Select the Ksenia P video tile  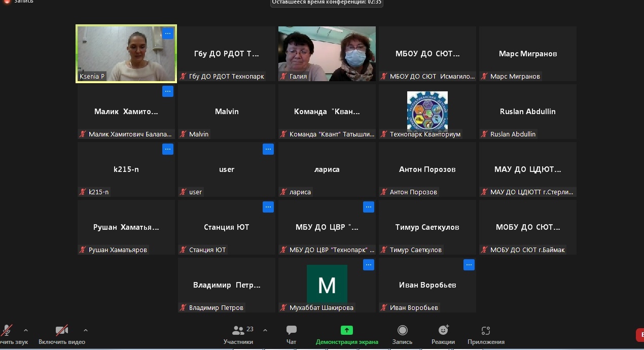126,53
